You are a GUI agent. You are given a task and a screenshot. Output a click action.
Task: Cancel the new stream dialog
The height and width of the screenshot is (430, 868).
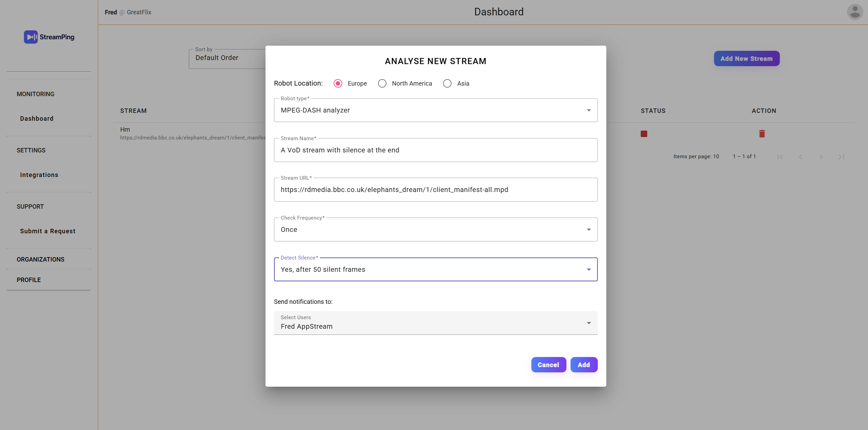tap(548, 365)
